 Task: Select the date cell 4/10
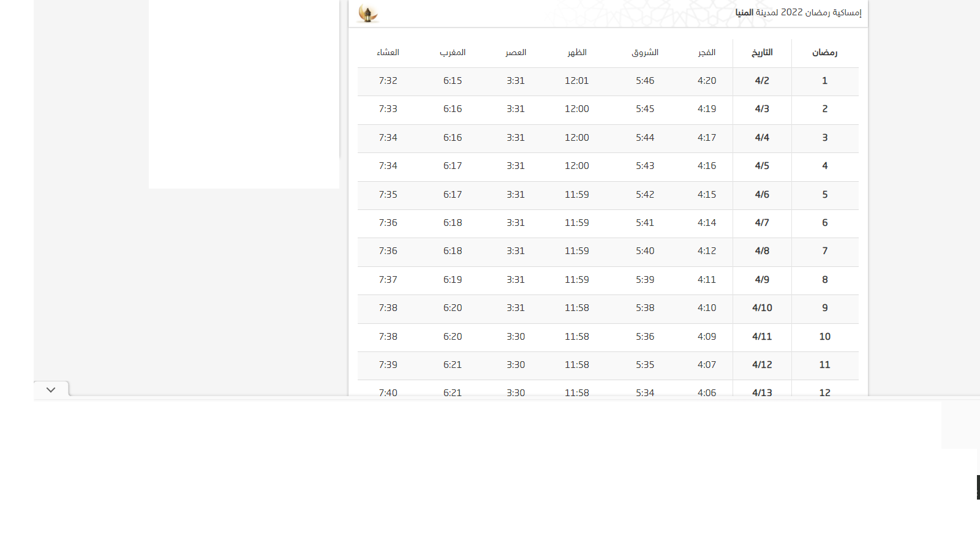[x=762, y=308]
